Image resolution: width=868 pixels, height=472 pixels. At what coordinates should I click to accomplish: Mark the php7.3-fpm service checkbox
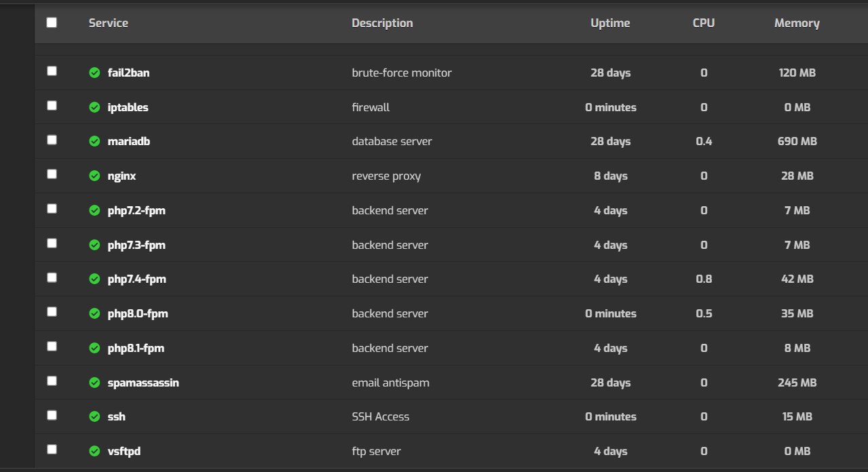click(x=52, y=243)
